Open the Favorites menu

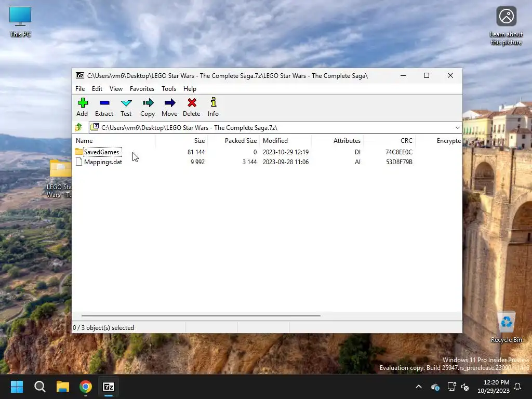pyautogui.click(x=142, y=88)
